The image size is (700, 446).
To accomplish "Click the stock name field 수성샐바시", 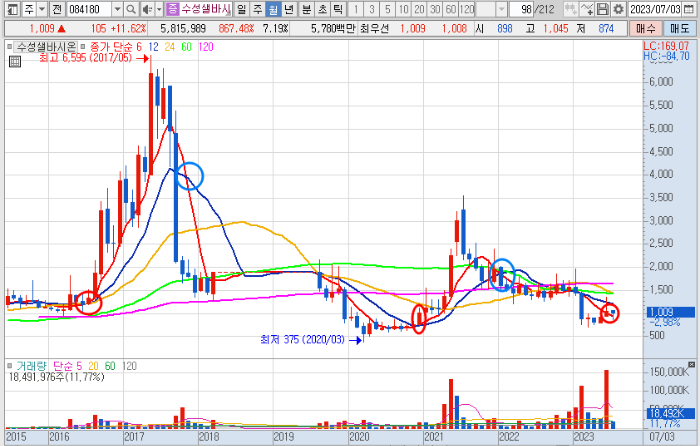I will pyautogui.click(x=205, y=9).
